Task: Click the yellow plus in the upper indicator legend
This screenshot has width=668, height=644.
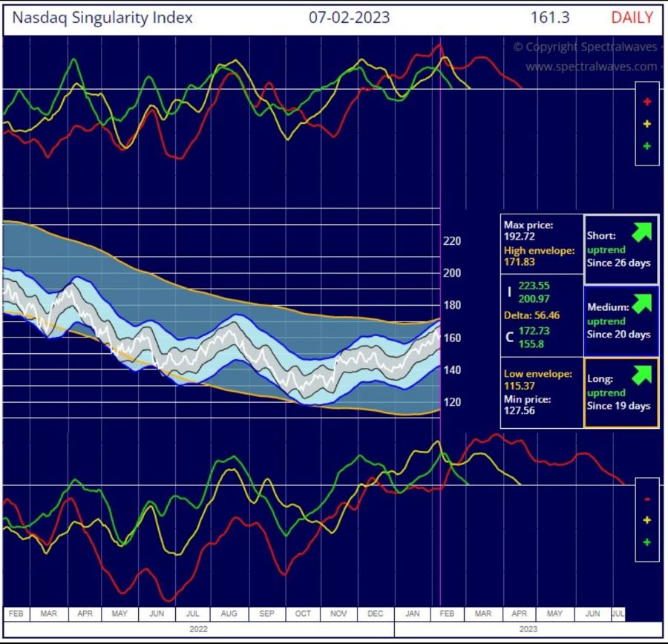Action: tap(646, 124)
